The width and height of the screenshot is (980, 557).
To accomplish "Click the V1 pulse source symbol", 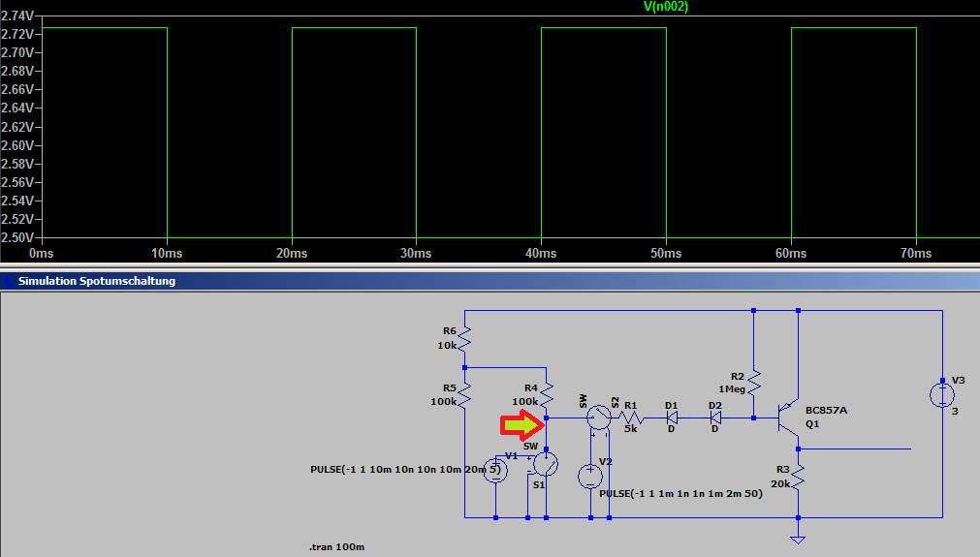I will [x=495, y=470].
